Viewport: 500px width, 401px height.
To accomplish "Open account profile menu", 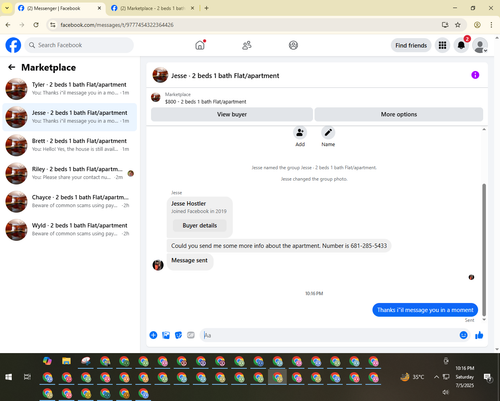I will click(480, 46).
